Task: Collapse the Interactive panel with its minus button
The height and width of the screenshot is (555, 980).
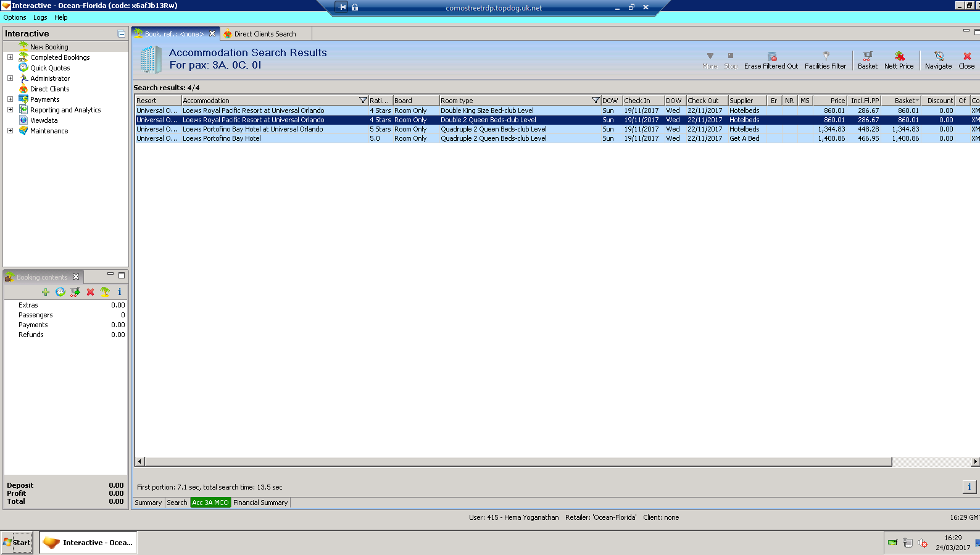Action: click(x=122, y=34)
